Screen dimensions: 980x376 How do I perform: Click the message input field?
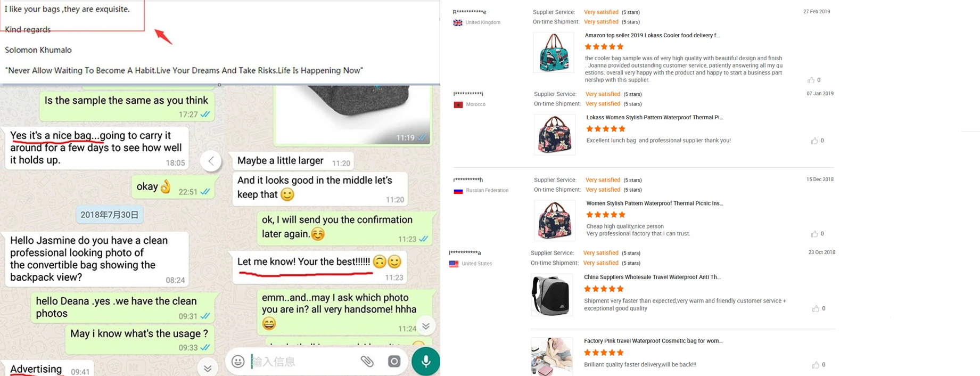click(303, 362)
